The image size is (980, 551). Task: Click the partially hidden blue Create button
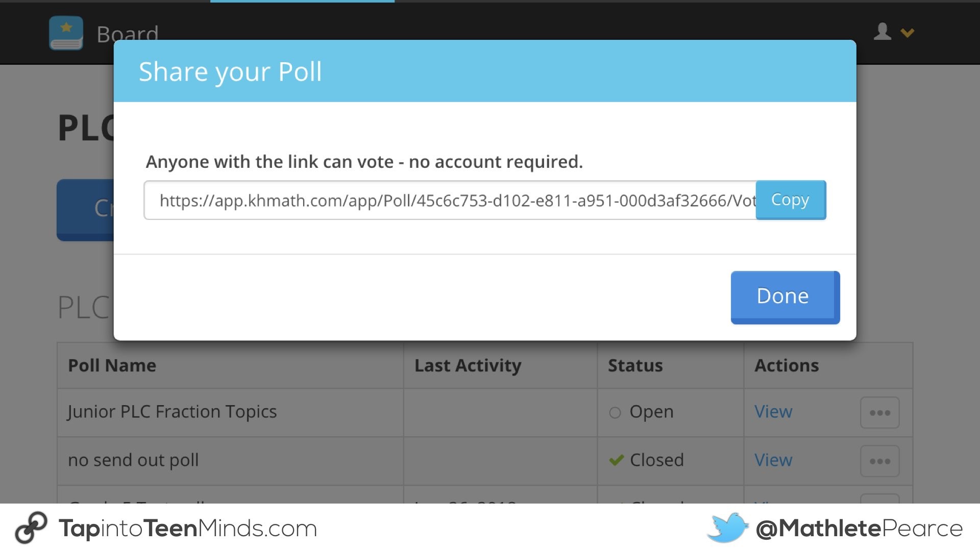click(85, 209)
